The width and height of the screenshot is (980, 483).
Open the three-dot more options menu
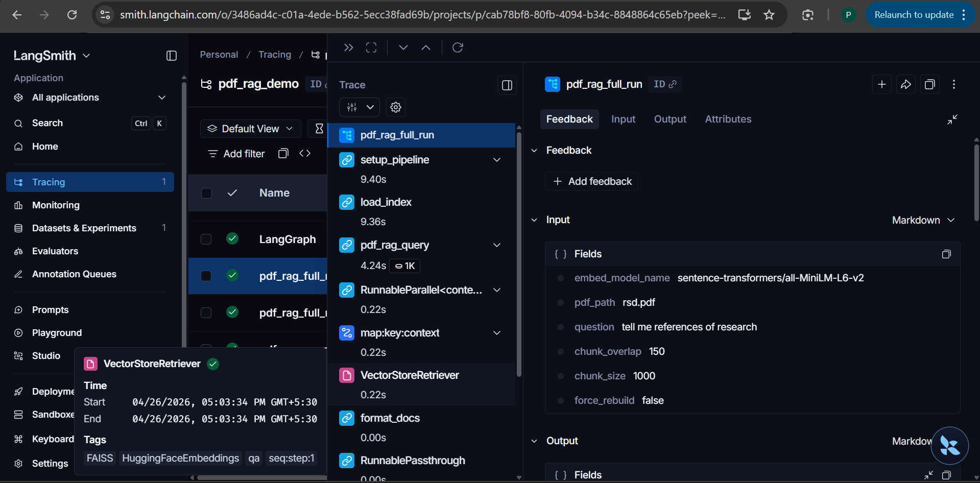pos(954,84)
